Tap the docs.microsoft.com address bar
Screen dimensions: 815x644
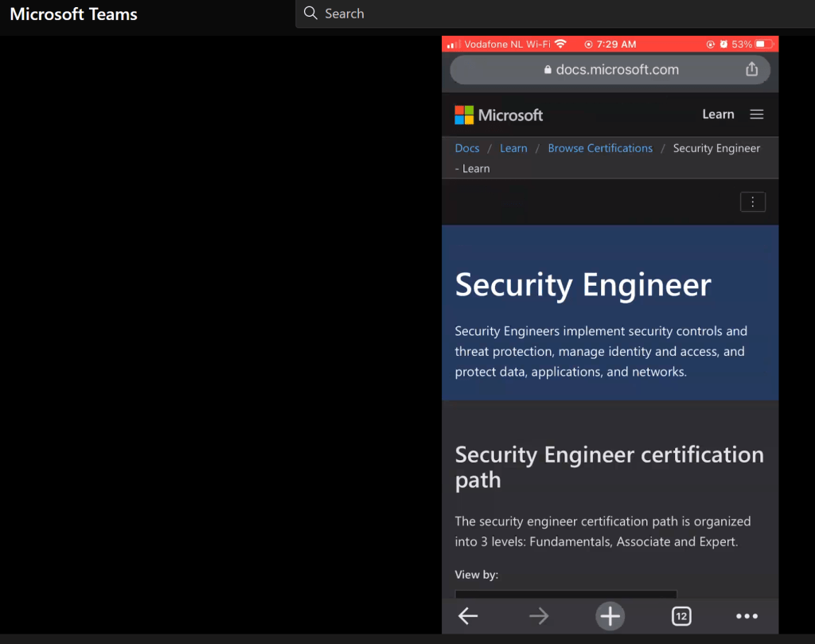click(x=610, y=70)
